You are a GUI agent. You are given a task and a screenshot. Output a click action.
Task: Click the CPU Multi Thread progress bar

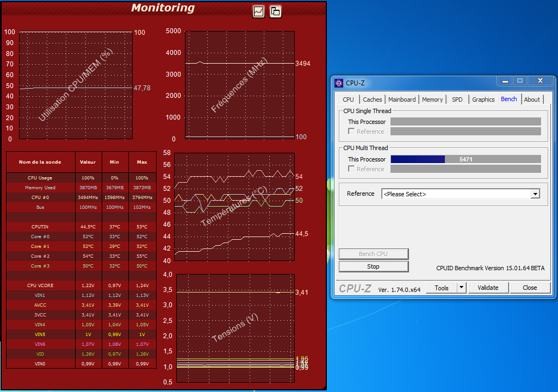(x=466, y=159)
